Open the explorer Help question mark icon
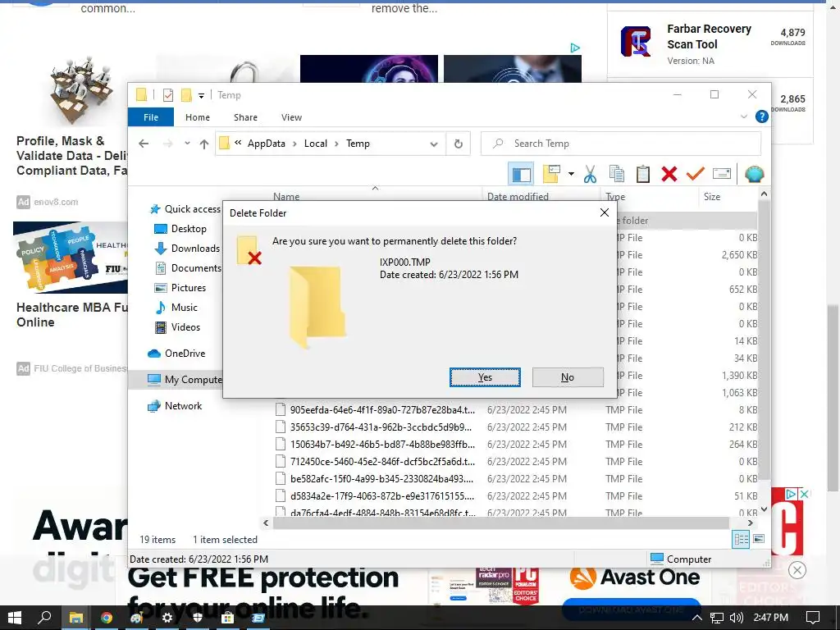This screenshot has width=840, height=630. [761, 116]
